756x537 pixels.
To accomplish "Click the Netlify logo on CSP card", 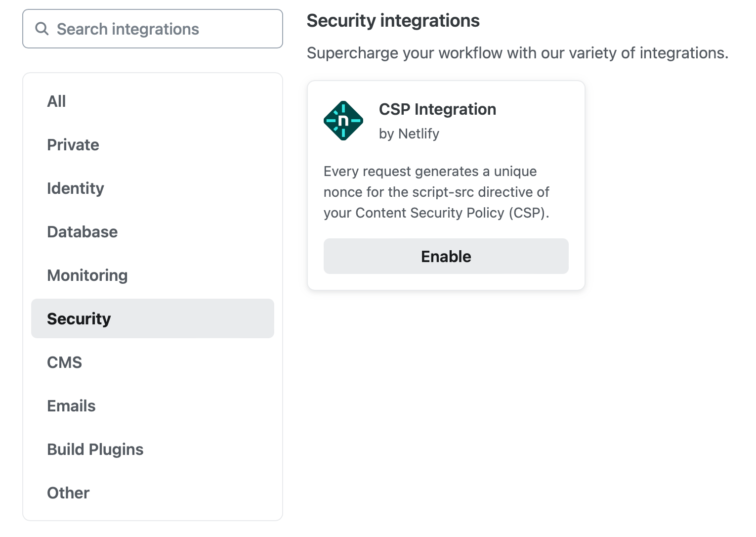I will (x=343, y=121).
